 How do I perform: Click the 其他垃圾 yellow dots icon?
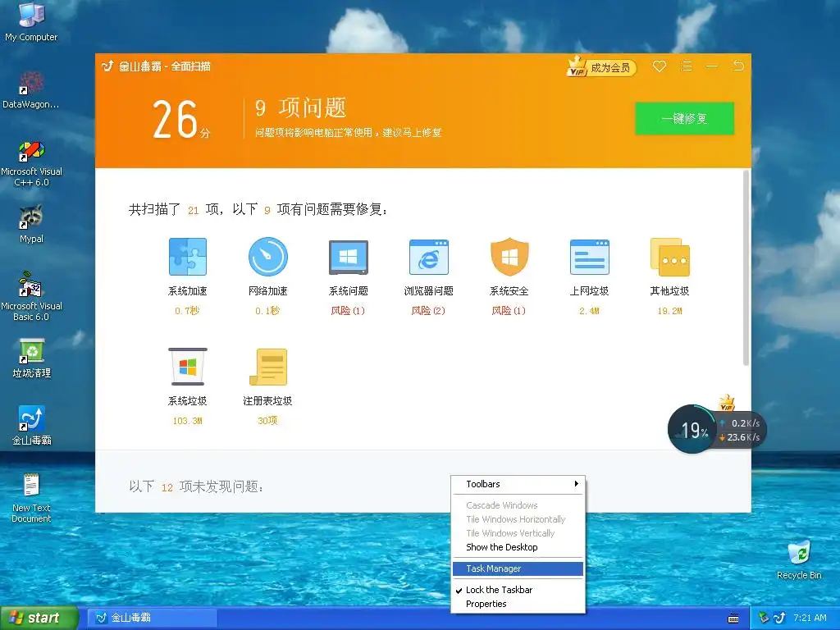pyautogui.click(x=669, y=257)
